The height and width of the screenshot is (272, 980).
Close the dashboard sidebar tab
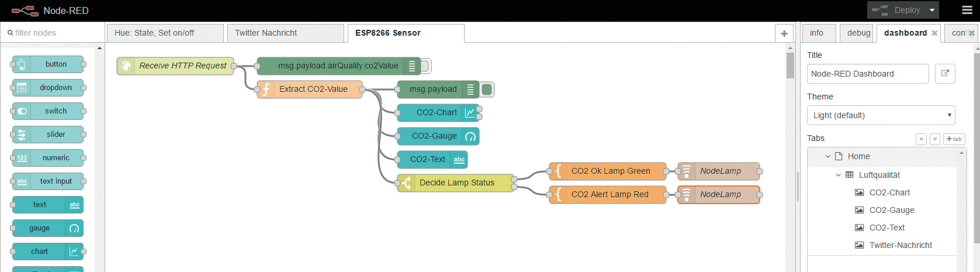click(x=934, y=33)
